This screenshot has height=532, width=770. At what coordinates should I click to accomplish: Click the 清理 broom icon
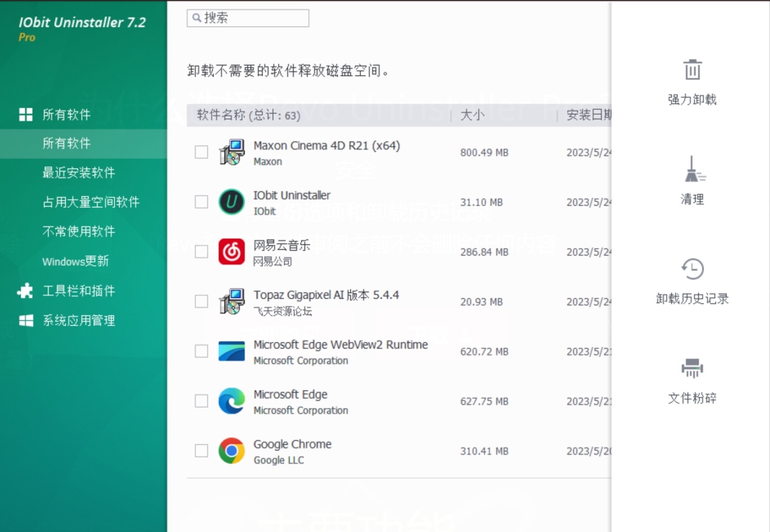click(x=694, y=169)
